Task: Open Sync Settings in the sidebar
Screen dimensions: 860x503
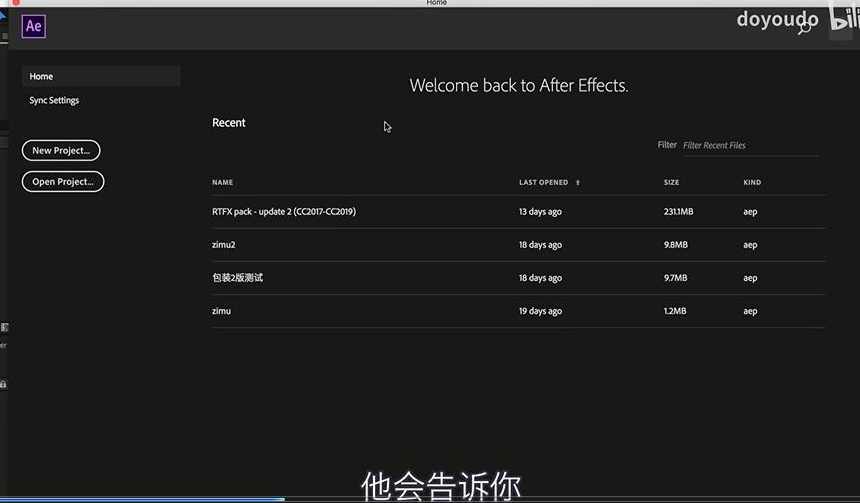Action: (54, 100)
